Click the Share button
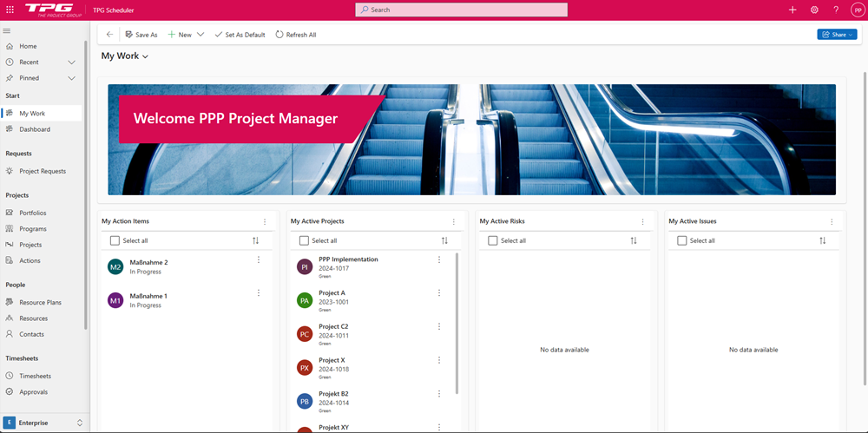The height and width of the screenshot is (433, 868). click(x=836, y=35)
